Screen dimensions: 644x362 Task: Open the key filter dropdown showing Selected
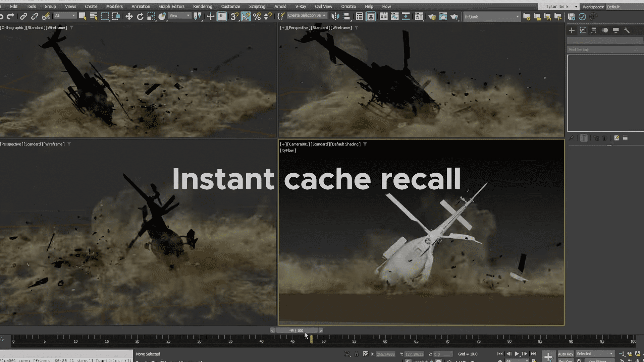(595, 353)
